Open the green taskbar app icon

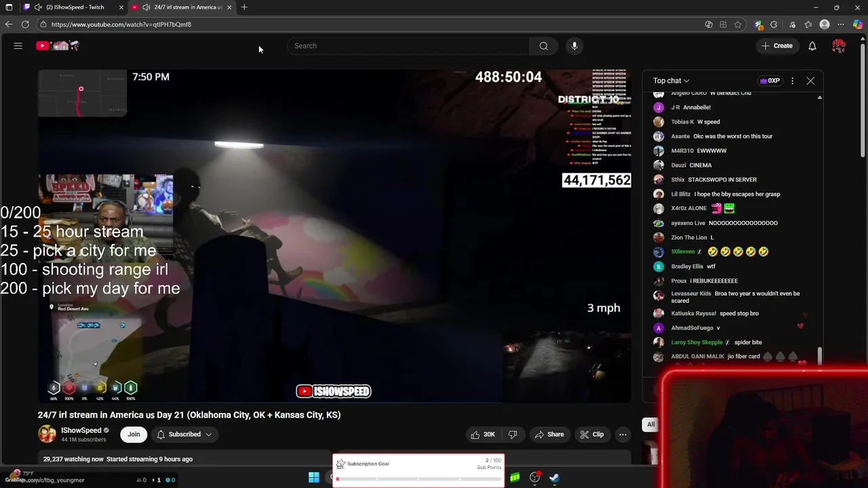coord(515,478)
